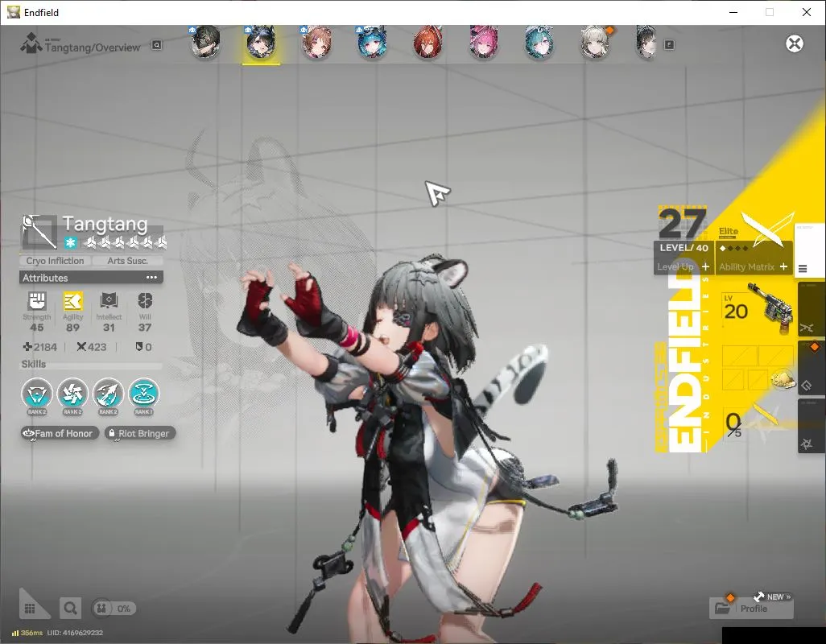Open the Cryo Infliction tag
This screenshot has height=644, width=826.
[x=55, y=261]
